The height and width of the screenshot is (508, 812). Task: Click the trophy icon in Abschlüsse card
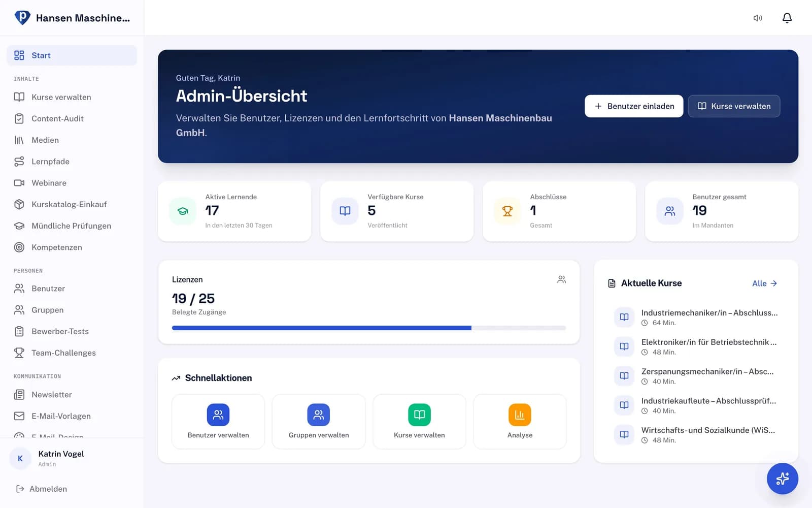click(507, 211)
